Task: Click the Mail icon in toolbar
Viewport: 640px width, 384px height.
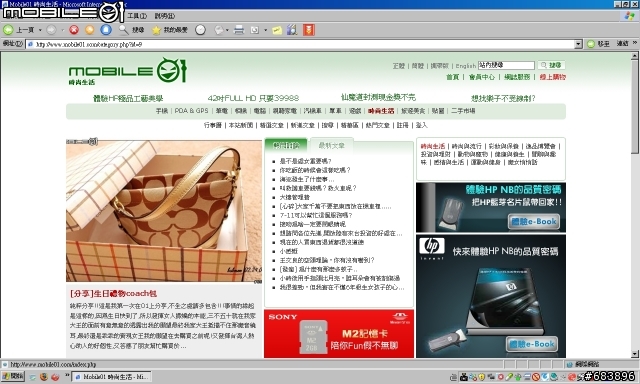Action: point(219,30)
